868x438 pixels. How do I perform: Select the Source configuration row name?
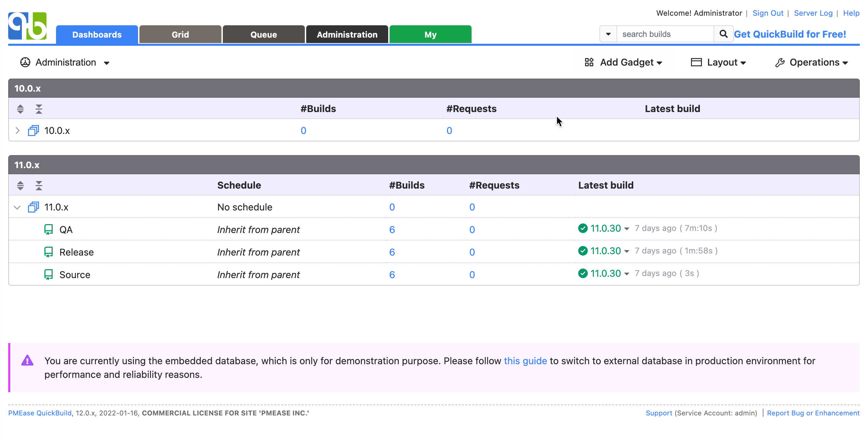75,275
